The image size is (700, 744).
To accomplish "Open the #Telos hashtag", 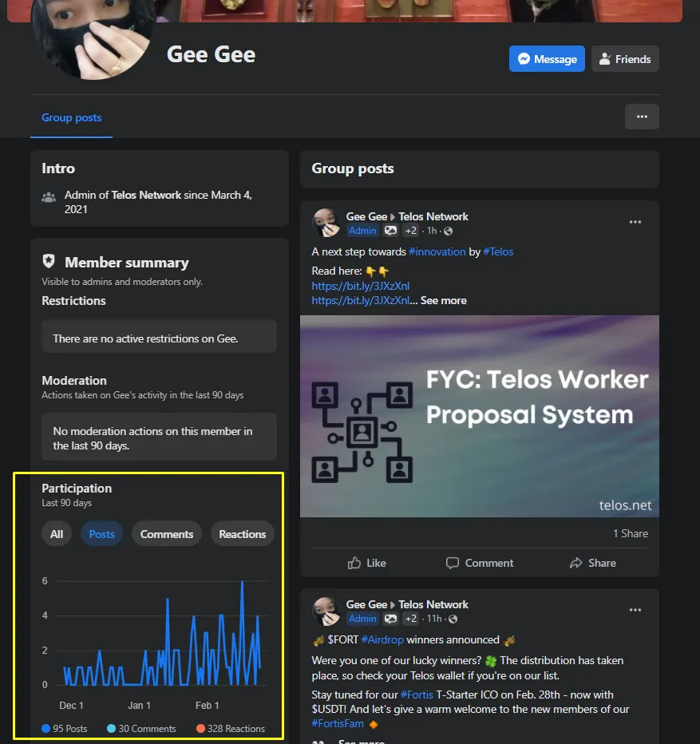I will point(498,251).
